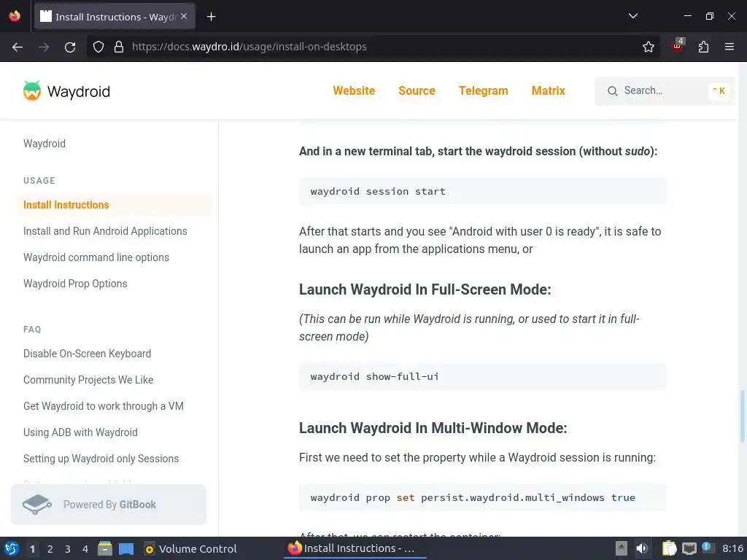
Task: Open a new browser tab
Action: point(211,17)
